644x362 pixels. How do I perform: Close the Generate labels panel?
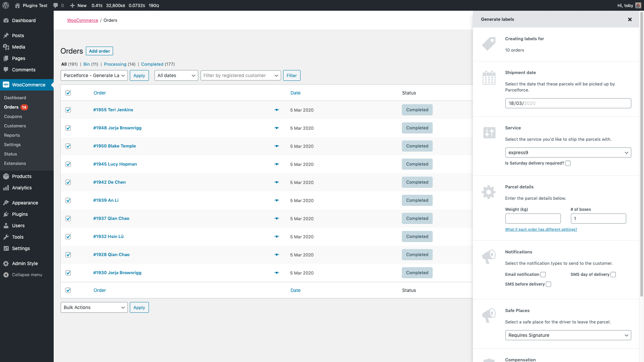630,19
